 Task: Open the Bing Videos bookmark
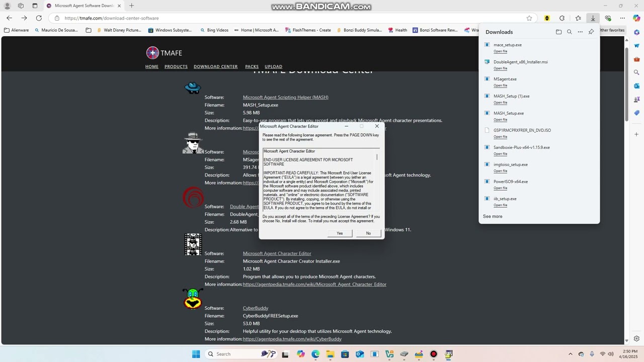tap(214, 30)
